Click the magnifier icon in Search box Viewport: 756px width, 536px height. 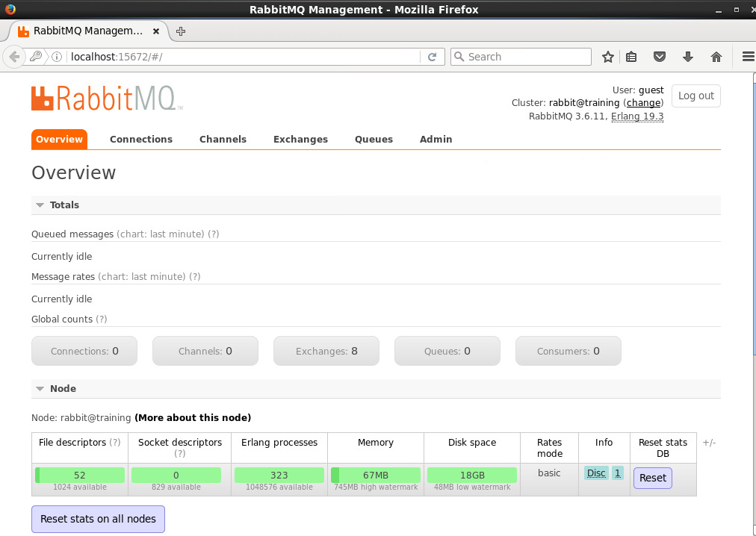(x=459, y=57)
